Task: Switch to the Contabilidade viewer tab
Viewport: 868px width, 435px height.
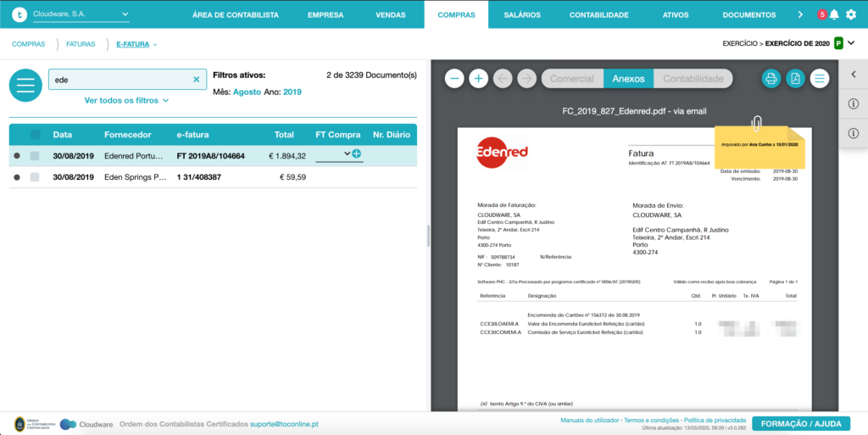Action: click(x=693, y=79)
